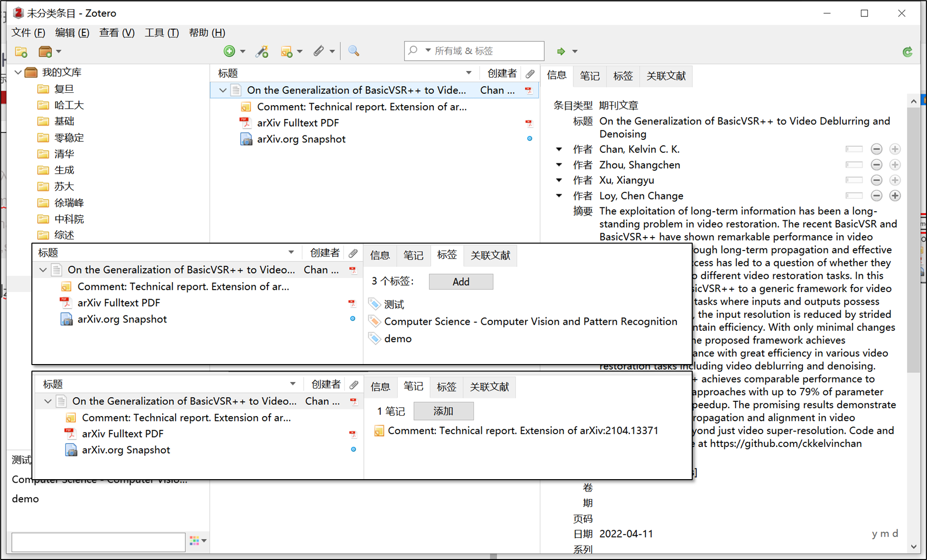Switch to 关联文献 tab in top item pane
Viewport: 927px width, 560px height.
(x=666, y=76)
